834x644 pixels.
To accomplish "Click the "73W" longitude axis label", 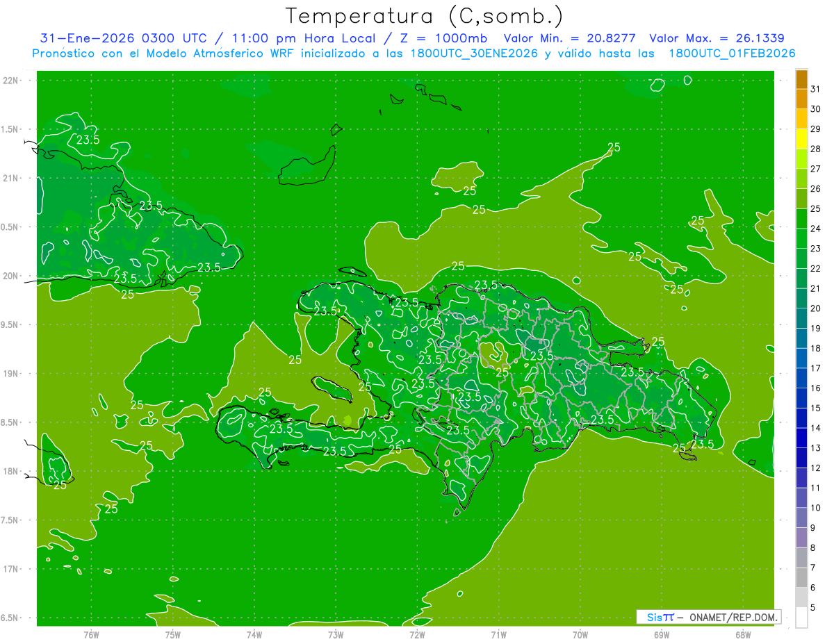I will [336, 634].
